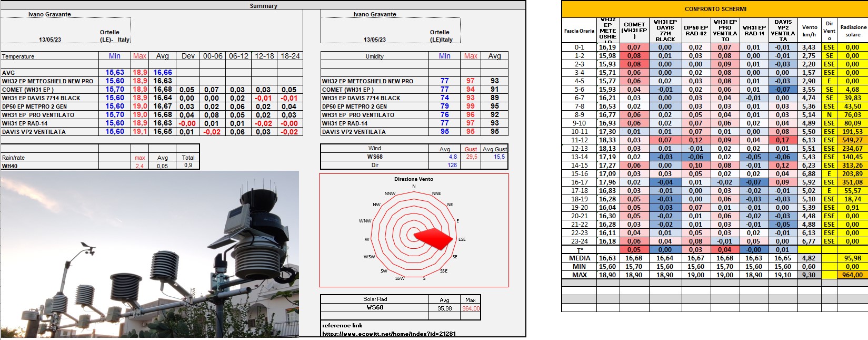Select the Vento km/h column header
Image resolution: width=868 pixels, height=340 pixels.
[x=810, y=31]
